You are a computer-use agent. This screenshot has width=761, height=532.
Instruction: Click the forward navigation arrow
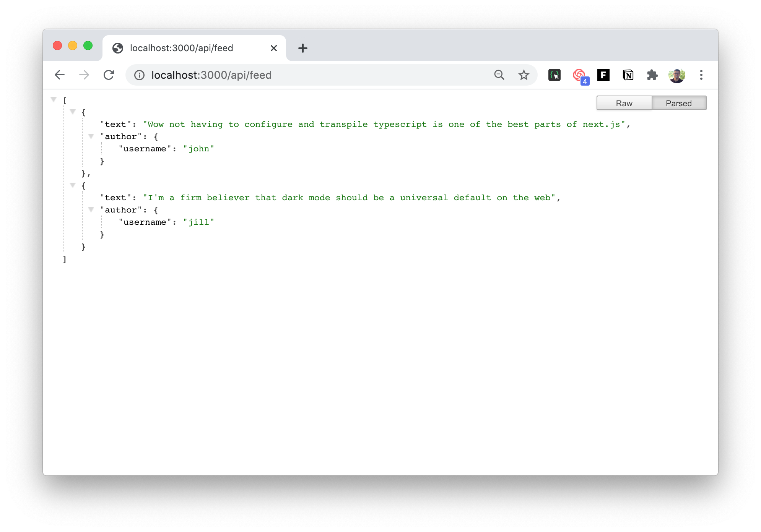(84, 75)
